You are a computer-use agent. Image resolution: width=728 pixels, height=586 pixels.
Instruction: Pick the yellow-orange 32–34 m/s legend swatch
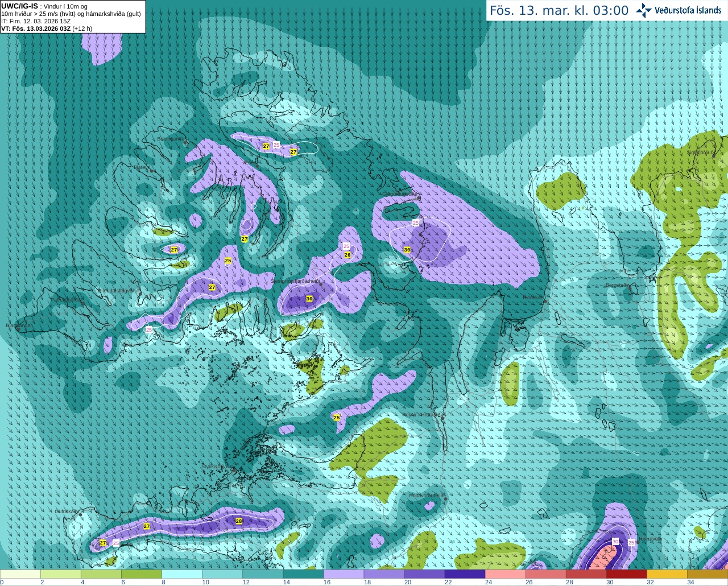(667, 574)
